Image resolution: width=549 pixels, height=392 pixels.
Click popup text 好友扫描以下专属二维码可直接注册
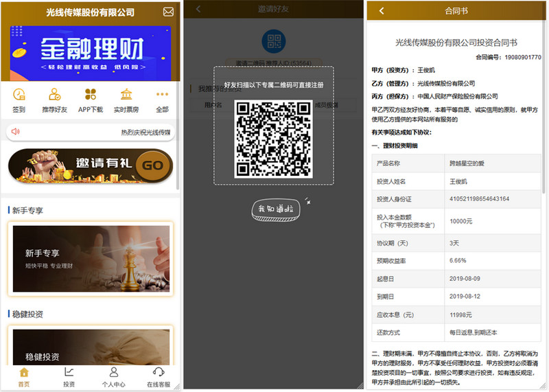click(x=273, y=84)
